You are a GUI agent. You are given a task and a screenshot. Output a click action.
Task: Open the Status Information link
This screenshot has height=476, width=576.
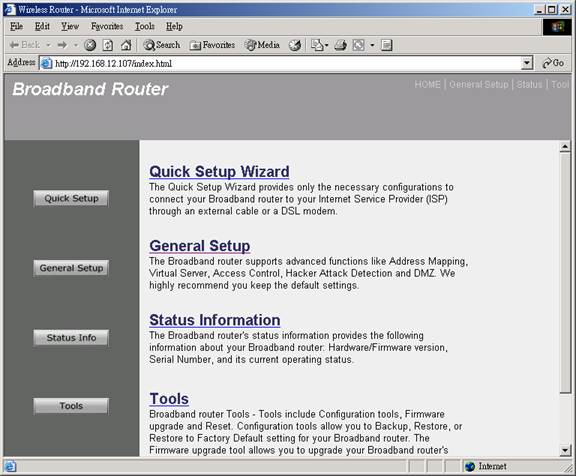(215, 320)
